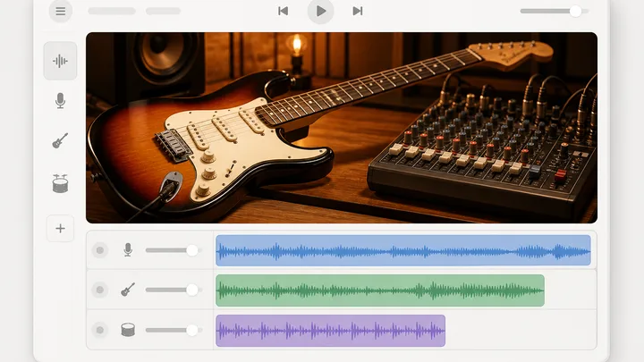Select the drum instrument in sidebar

(61, 183)
